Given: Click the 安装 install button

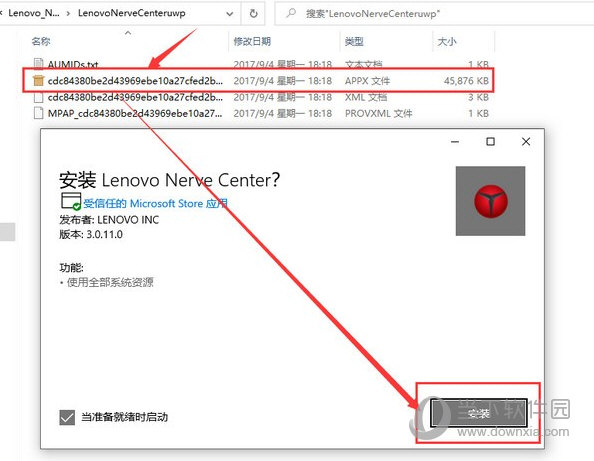Looking at the screenshot, I should pyautogui.click(x=479, y=413).
